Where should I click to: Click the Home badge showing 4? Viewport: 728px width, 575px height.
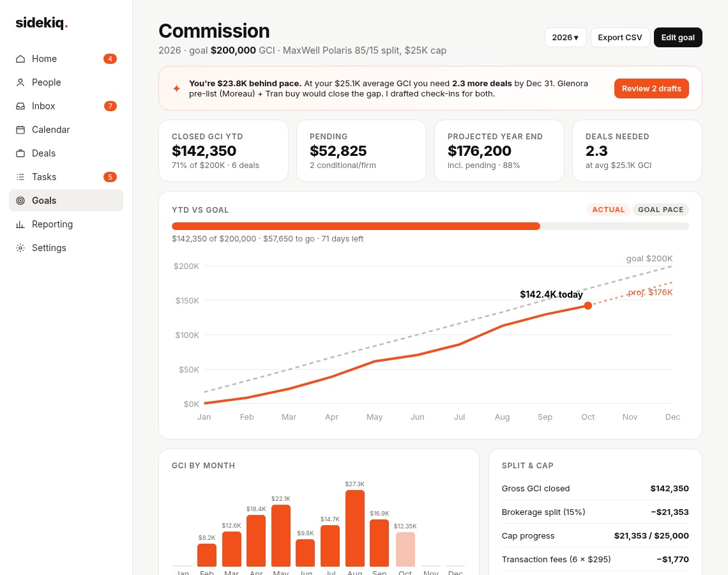pos(110,59)
